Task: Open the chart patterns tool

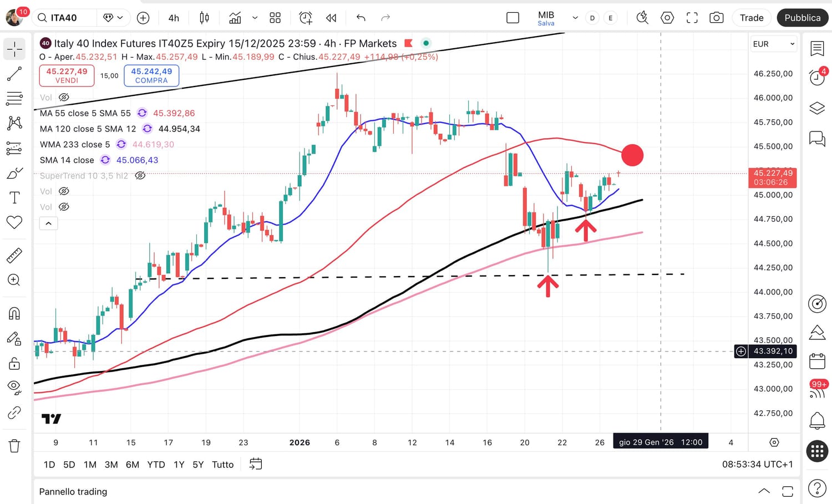Action: point(14,123)
